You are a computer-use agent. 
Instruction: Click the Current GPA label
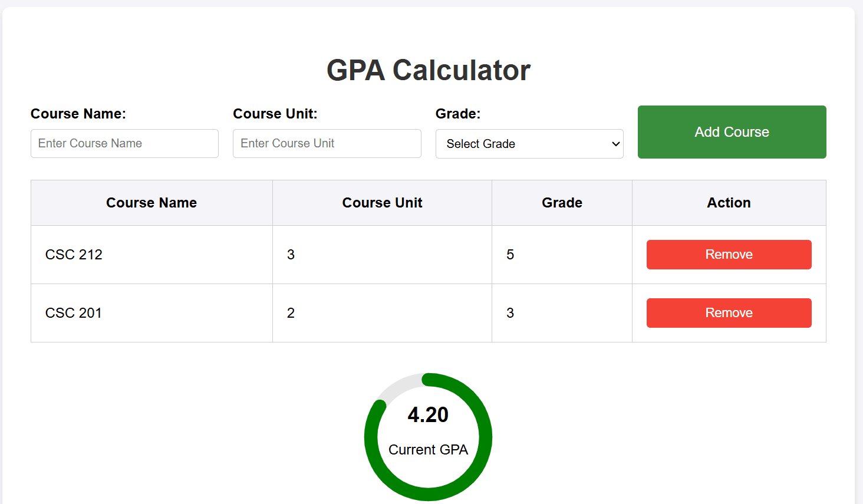(x=428, y=449)
